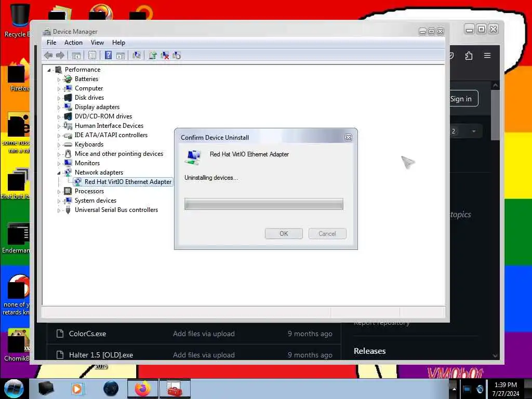This screenshot has width=532, height=399.
Task: Open the Windows Start orb
Action: pos(14,389)
